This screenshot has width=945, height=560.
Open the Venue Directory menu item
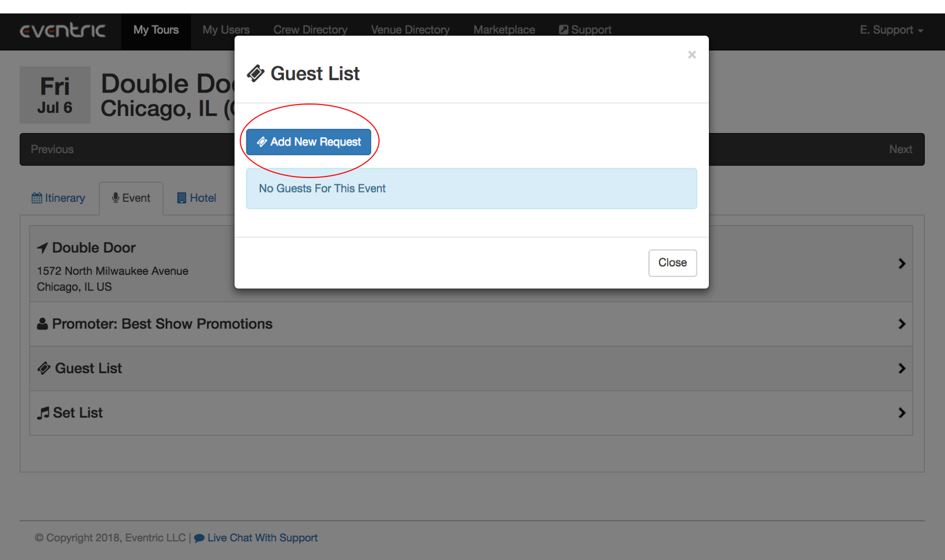tap(410, 30)
